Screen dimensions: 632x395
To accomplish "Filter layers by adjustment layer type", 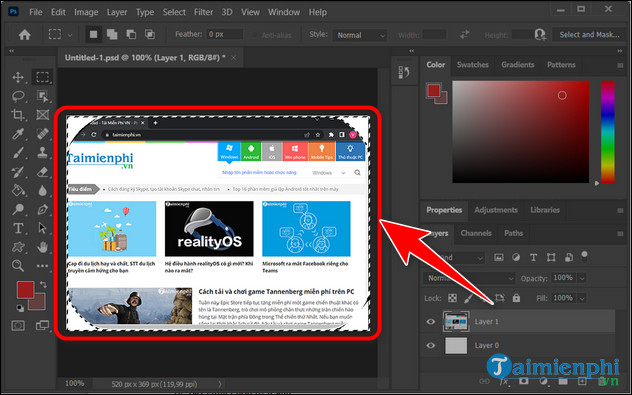I will tap(516, 258).
